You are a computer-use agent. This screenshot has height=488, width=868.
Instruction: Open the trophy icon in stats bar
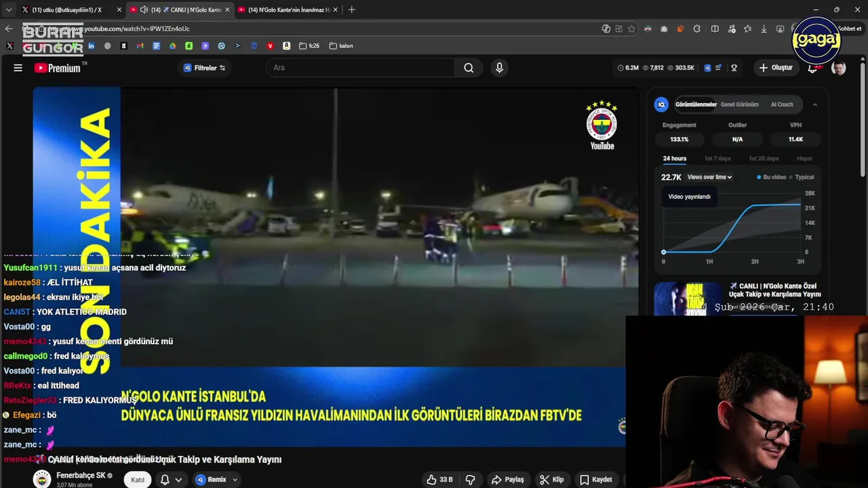pos(734,68)
